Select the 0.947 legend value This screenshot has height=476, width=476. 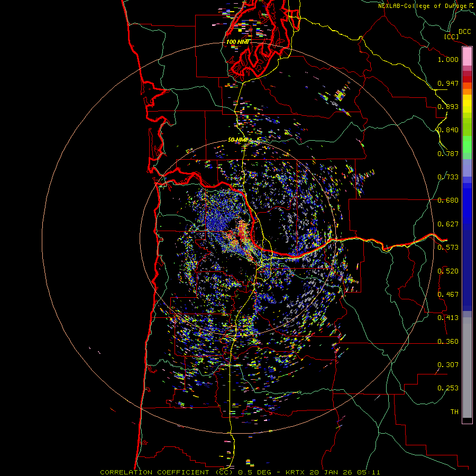click(448, 83)
